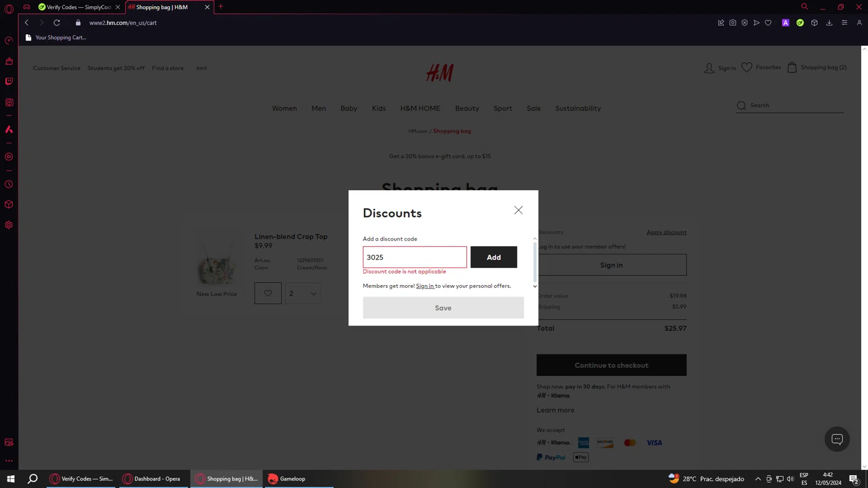Screen dimensions: 868x488
Task: Open Your Shopping Cart bookmark
Action: (x=56, y=38)
